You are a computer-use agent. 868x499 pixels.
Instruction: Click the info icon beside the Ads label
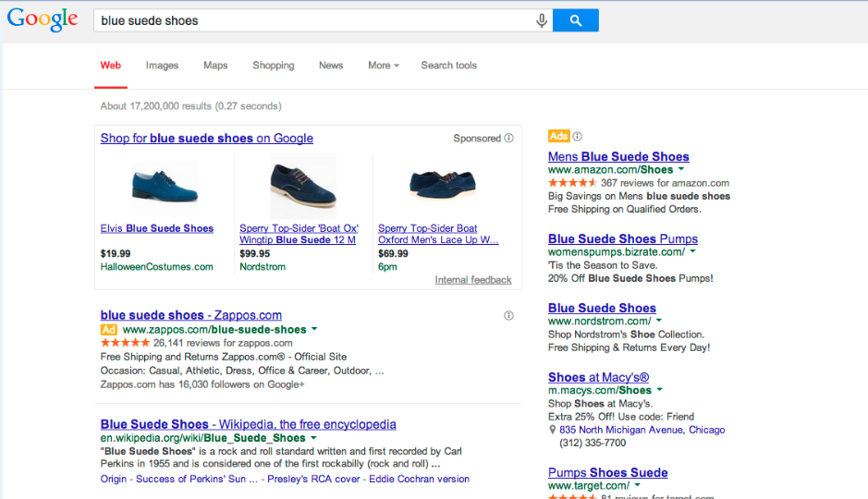click(578, 136)
